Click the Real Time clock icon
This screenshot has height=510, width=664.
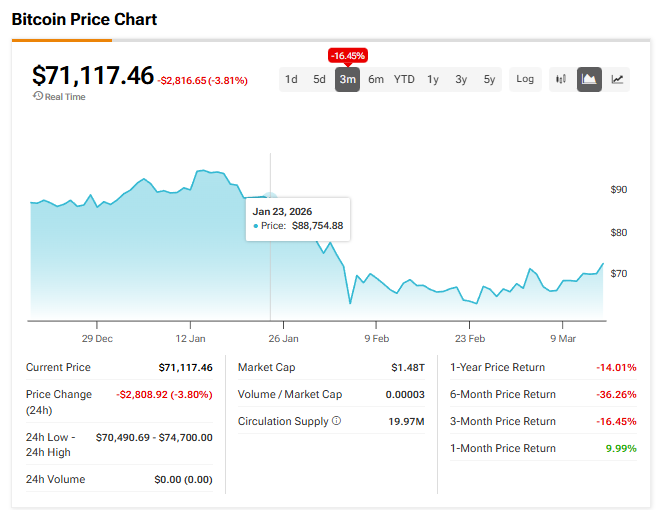click(38, 96)
